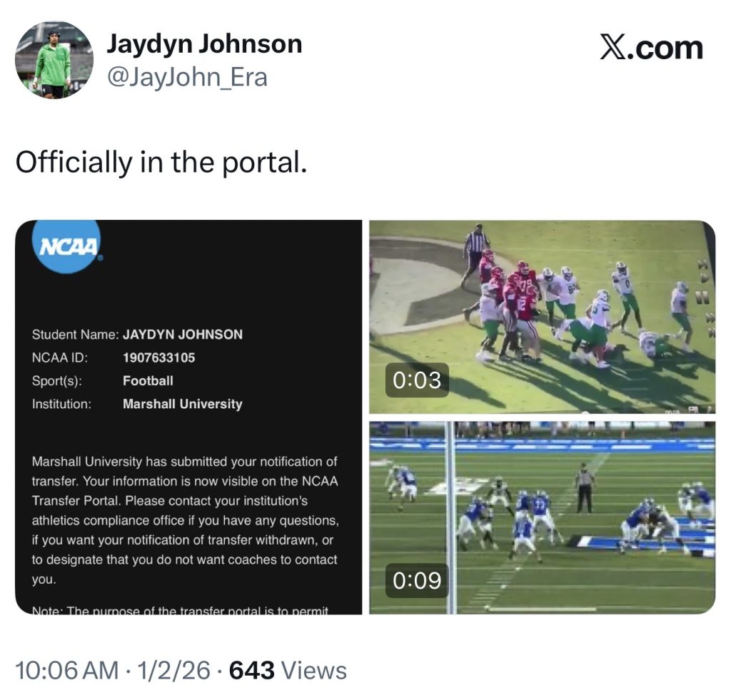Screen dimensions: 731x700
Task: Click Jaydyn Johnson's profile avatar
Action: tap(54, 60)
